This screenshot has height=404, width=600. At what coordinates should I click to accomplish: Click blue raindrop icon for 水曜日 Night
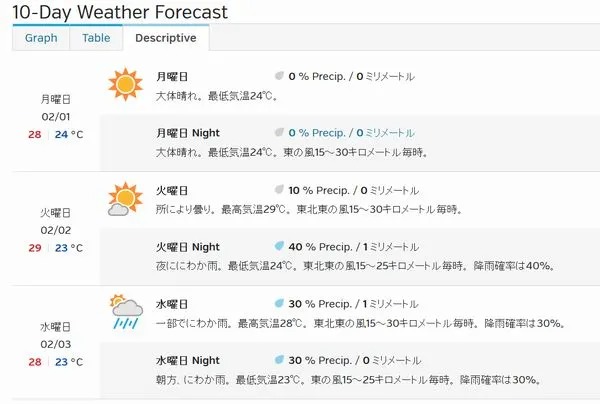(x=279, y=360)
